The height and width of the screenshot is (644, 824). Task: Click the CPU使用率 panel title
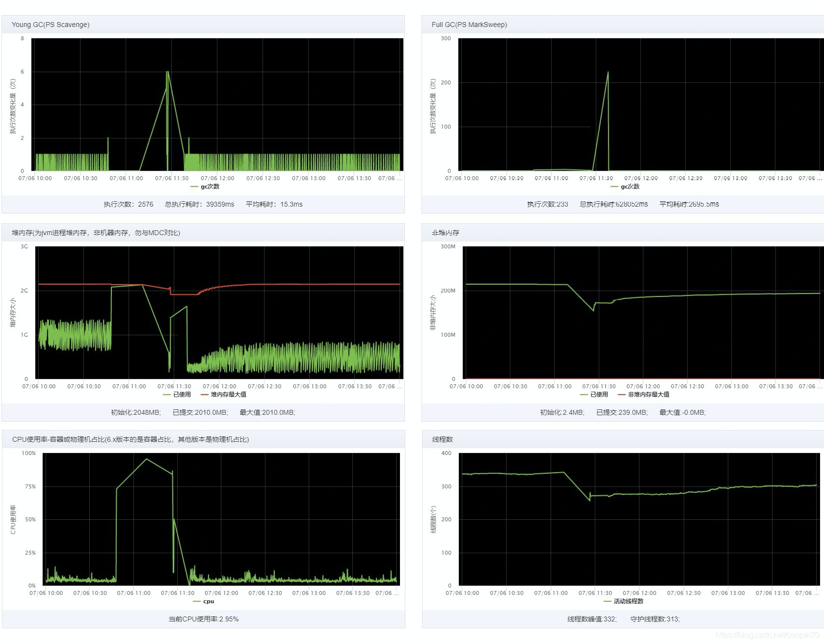tap(131, 439)
